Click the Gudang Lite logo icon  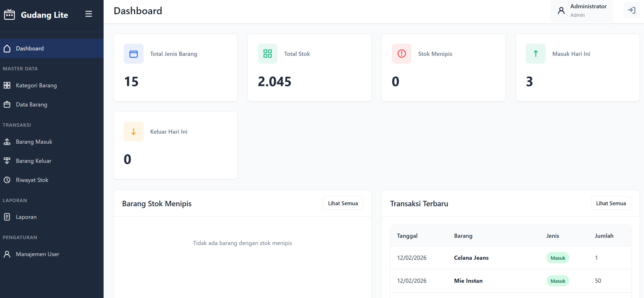10,15
